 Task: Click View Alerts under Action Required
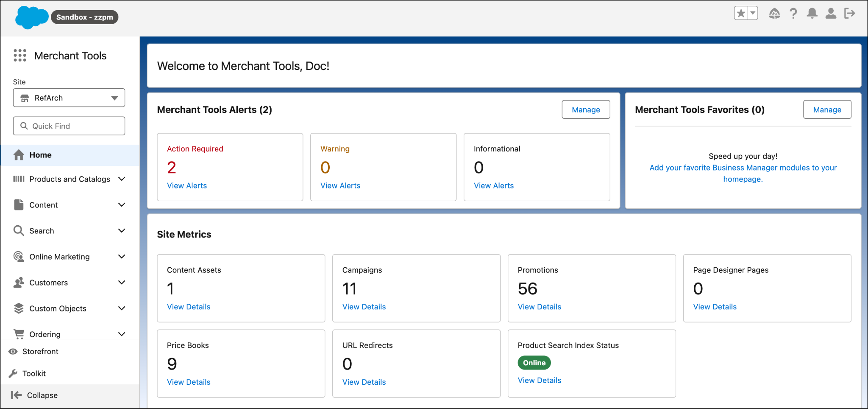point(187,185)
